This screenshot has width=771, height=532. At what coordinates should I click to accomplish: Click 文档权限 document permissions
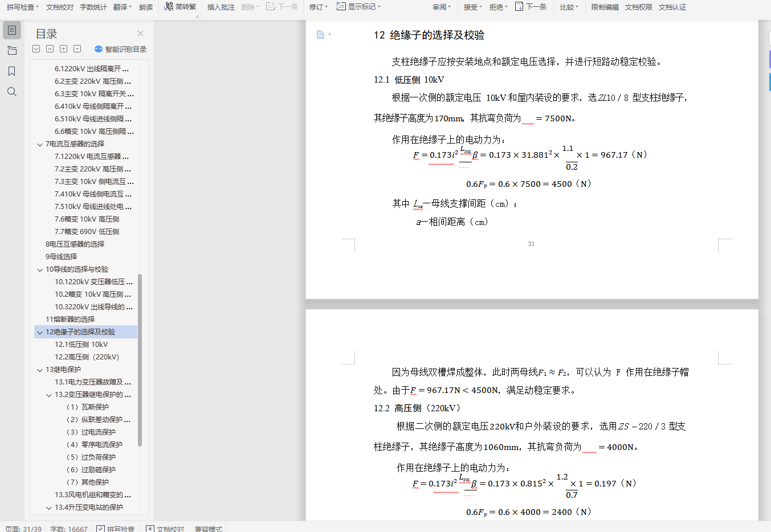pyautogui.click(x=638, y=7)
